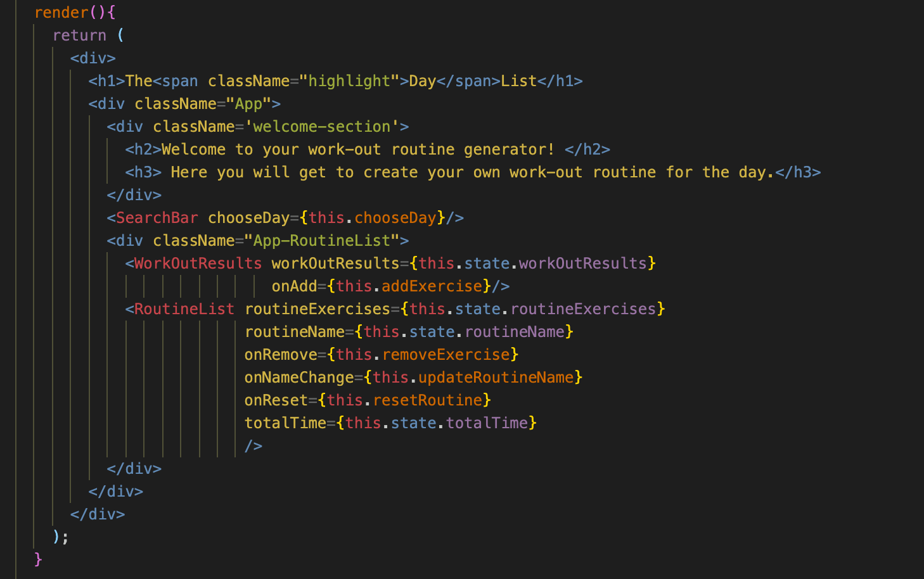Click the final closing parenthesis and semicolon
Screen dimensions: 924x579
[x=61, y=537]
